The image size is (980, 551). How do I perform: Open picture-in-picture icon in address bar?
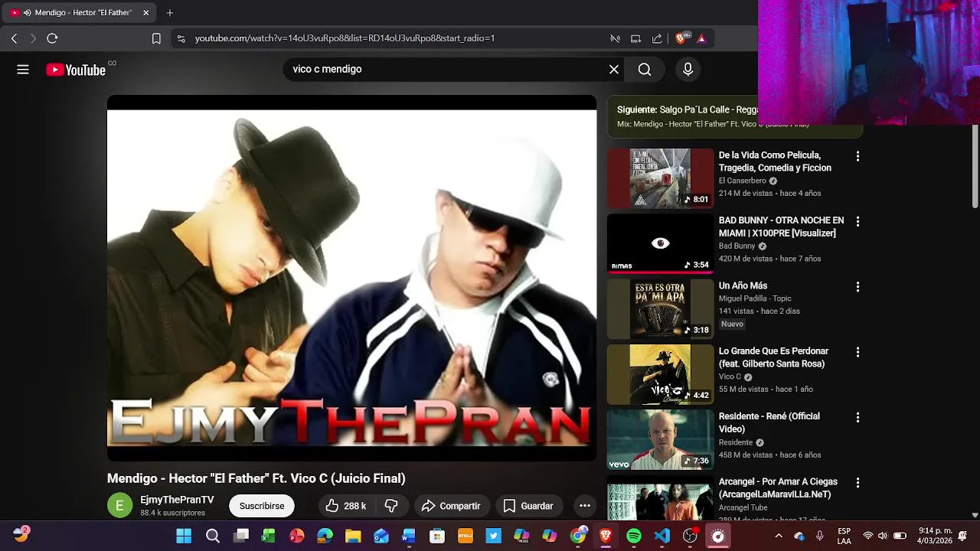tap(635, 38)
